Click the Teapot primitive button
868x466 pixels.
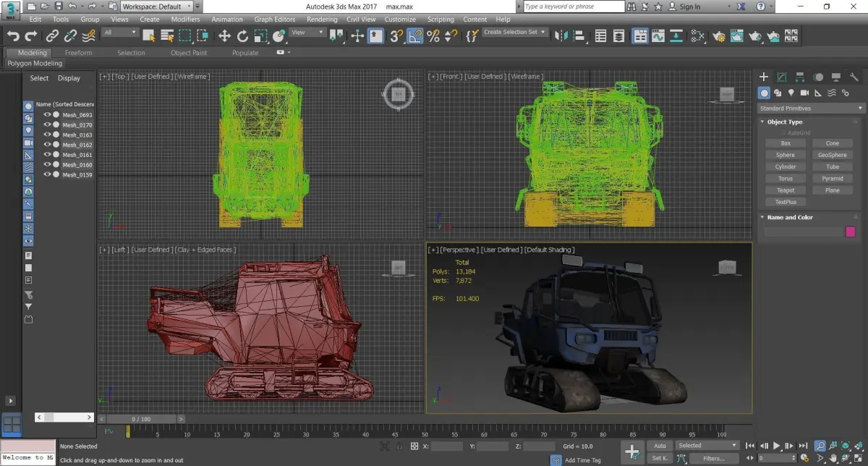point(786,190)
